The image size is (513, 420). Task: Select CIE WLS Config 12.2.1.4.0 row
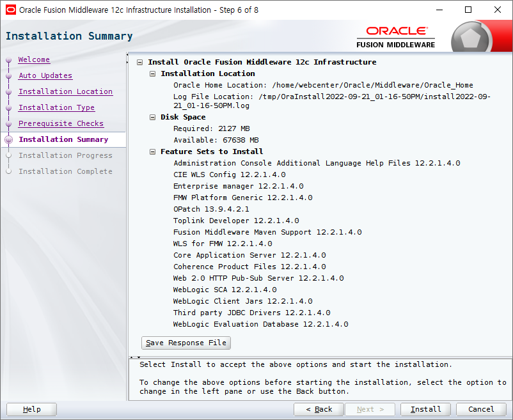(229, 175)
